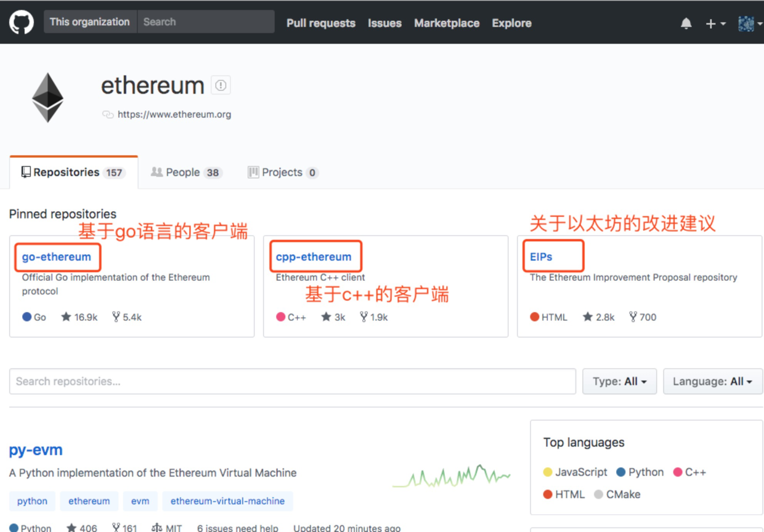764x532 pixels.
Task: Filter by JavaScript in Top languages
Action: (x=575, y=472)
